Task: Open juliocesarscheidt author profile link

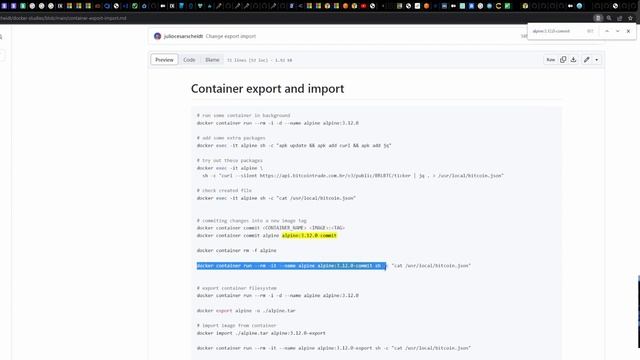Action: click(183, 36)
